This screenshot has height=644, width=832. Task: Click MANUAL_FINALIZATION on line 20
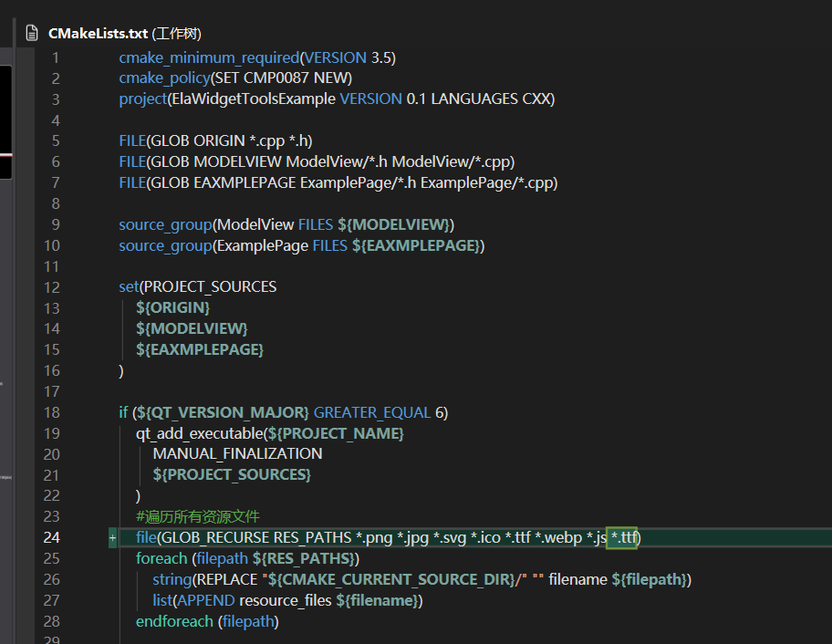tap(237, 454)
